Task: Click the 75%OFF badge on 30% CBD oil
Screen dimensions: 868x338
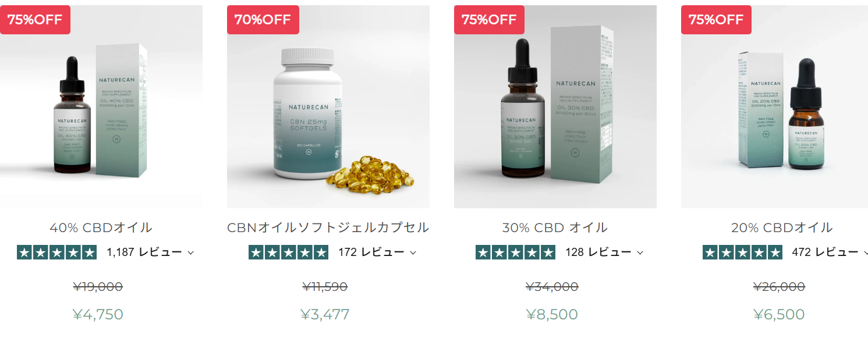Action: tap(489, 19)
